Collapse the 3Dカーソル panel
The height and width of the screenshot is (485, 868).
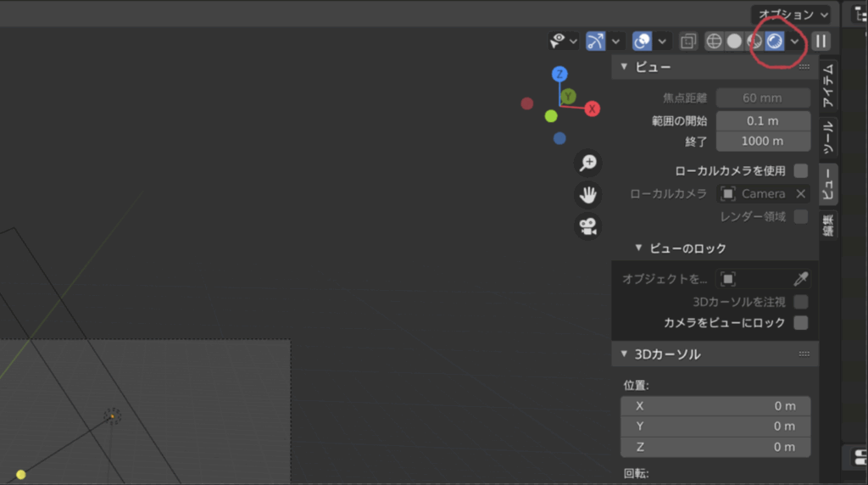[x=625, y=354]
